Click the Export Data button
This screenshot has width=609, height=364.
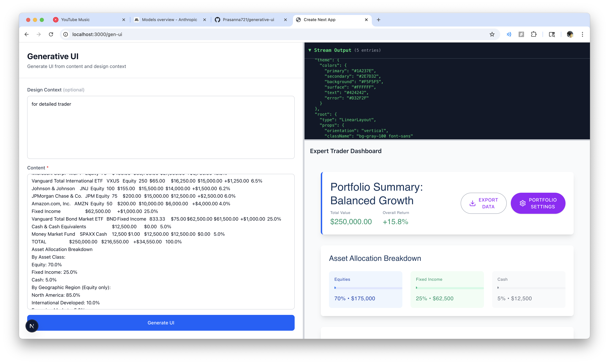click(x=483, y=203)
